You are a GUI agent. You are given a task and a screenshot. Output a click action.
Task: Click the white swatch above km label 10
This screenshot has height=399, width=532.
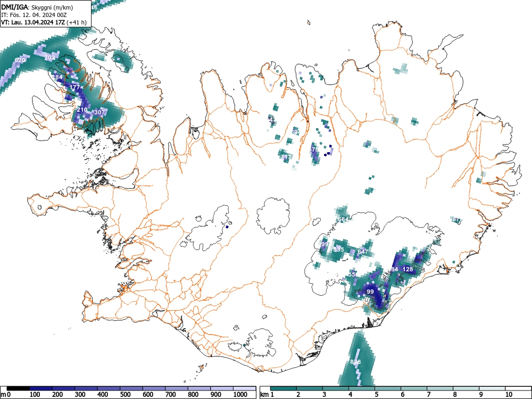[518, 388]
